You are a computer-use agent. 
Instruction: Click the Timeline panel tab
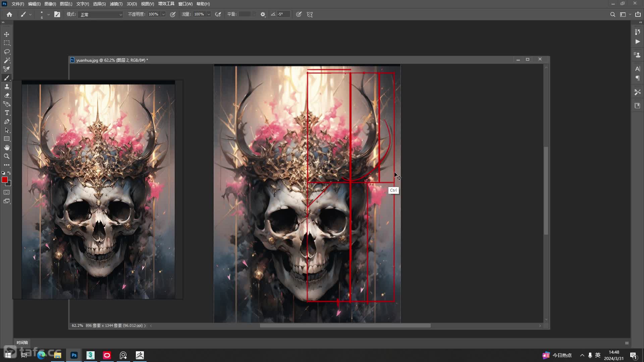click(22, 343)
